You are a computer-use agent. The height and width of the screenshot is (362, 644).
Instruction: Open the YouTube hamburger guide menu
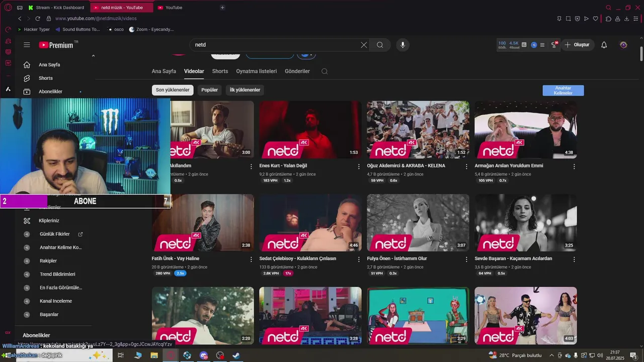tap(27, 45)
